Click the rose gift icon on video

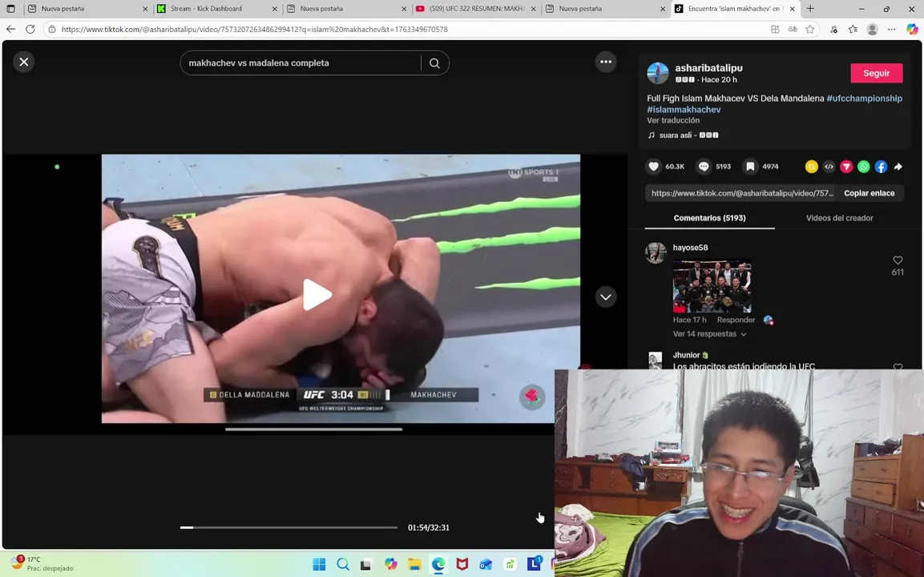(x=531, y=397)
